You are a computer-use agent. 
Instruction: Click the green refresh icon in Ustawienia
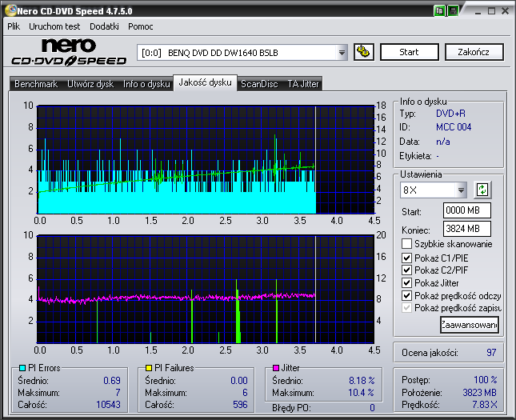482,190
